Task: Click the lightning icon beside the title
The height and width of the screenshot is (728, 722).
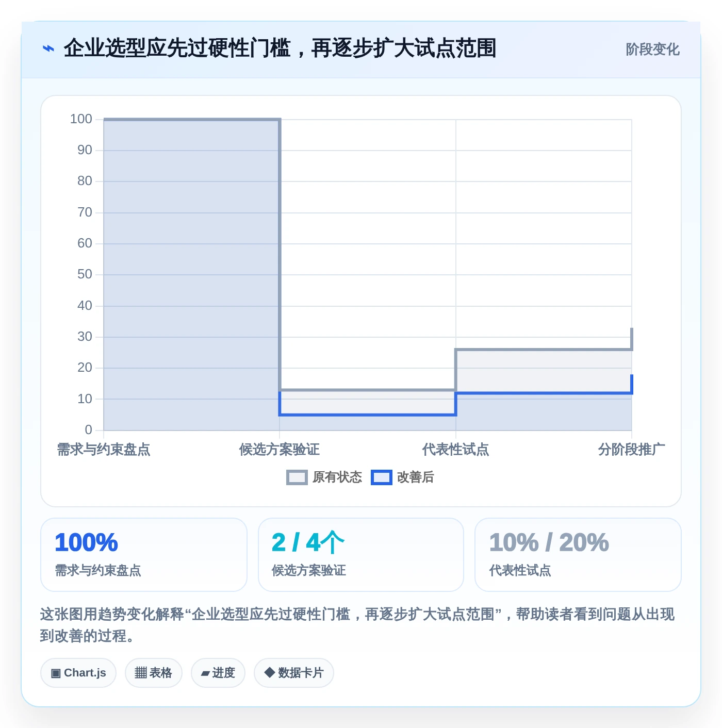Action: (x=48, y=48)
